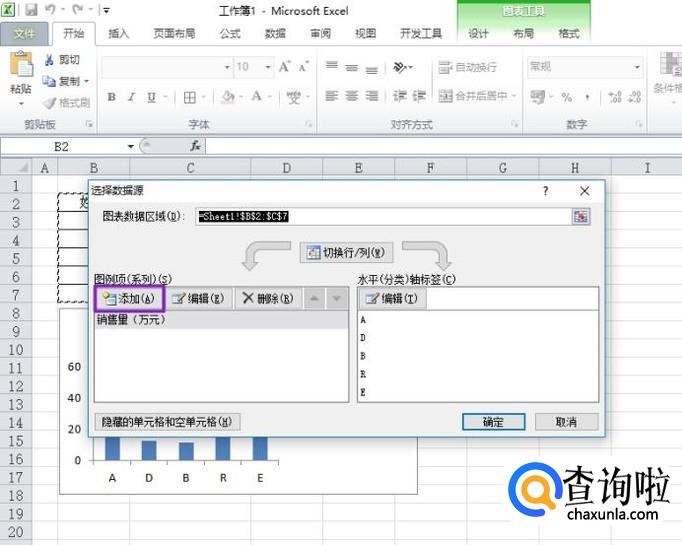Click the Add (添加) series button
The image size is (682, 545).
(x=129, y=298)
